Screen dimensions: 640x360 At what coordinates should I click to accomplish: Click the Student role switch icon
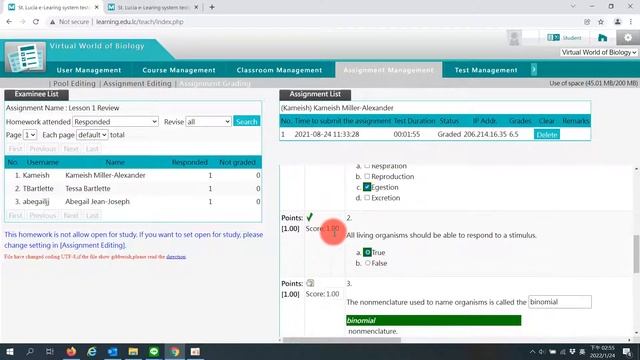(564, 38)
